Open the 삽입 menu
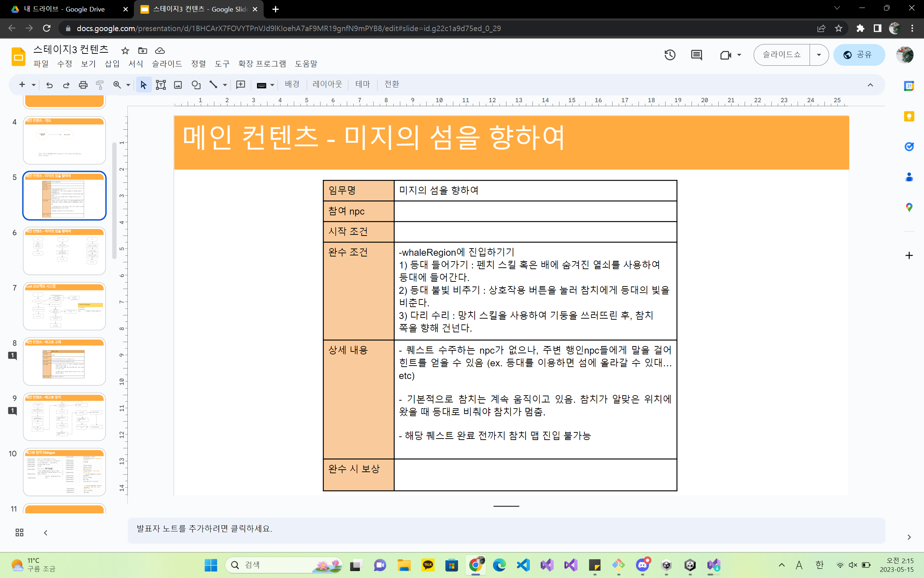The image size is (924, 578). 112,64
